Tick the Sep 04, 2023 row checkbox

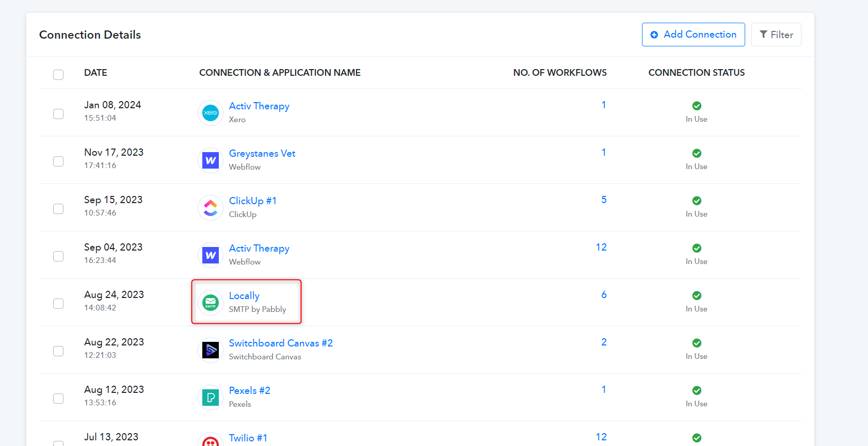click(x=58, y=256)
